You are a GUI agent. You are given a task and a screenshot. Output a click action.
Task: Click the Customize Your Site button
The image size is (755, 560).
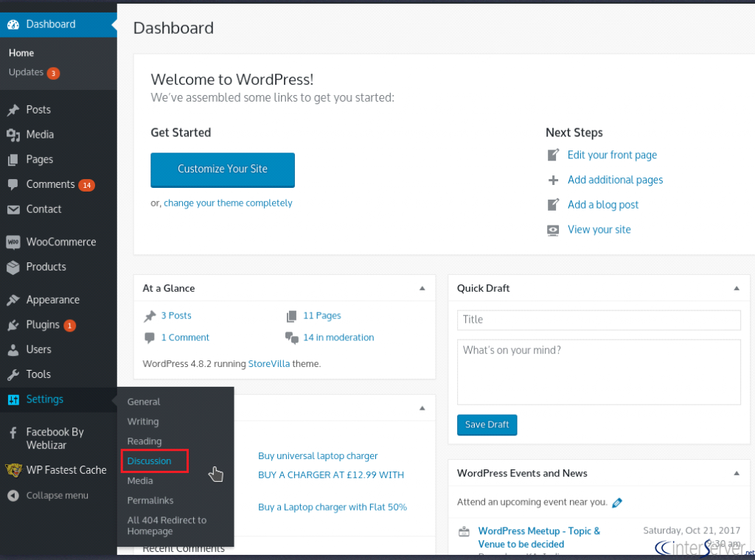click(223, 169)
